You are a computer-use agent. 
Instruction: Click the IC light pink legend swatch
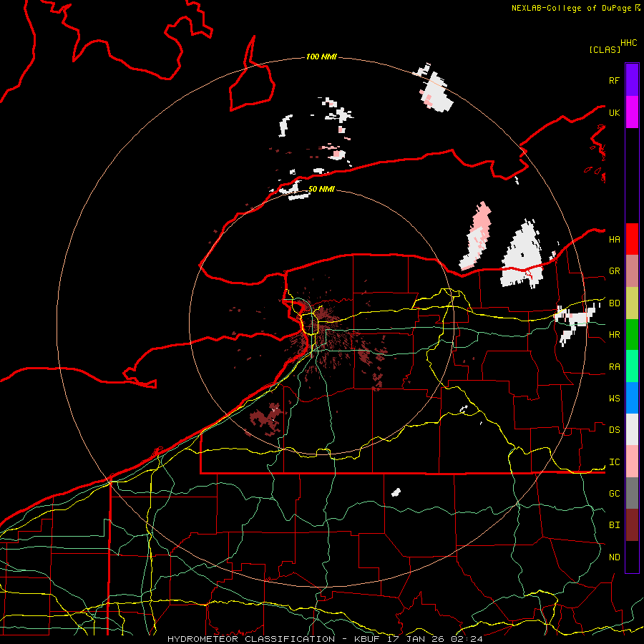tap(632, 462)
